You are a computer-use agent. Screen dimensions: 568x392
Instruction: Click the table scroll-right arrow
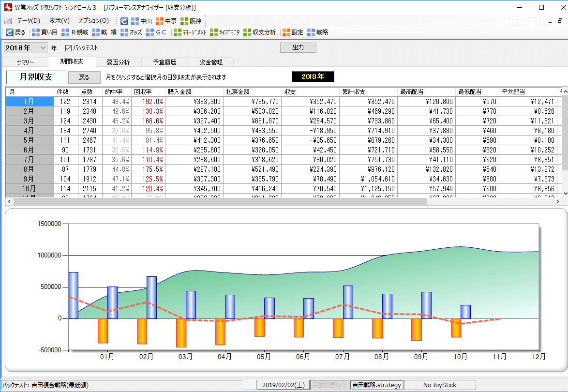(558, 201)
